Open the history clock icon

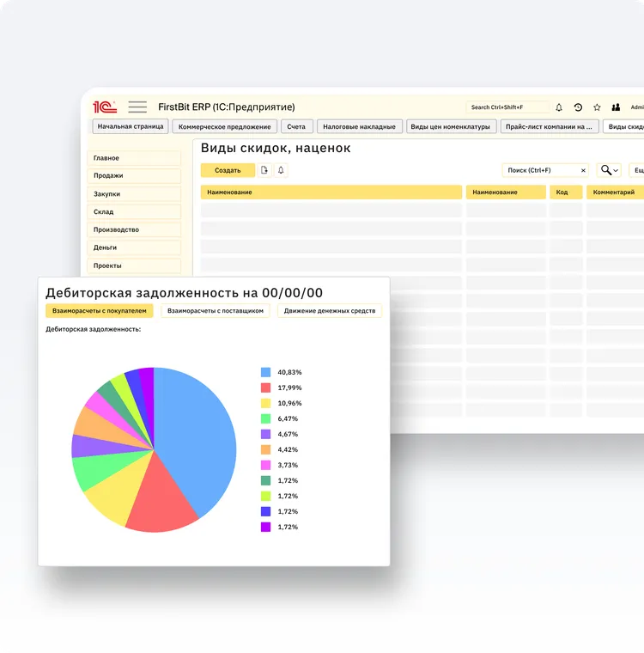(578, 107)
